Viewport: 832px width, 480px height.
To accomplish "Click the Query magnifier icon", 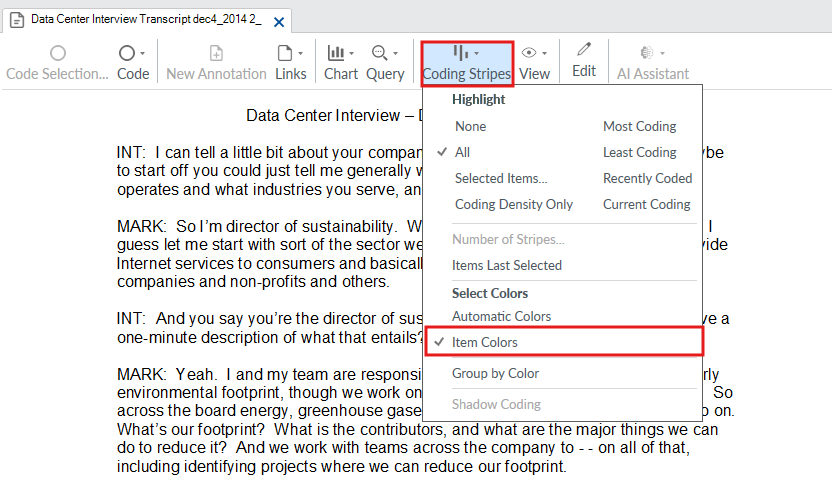I will [379, 53].
